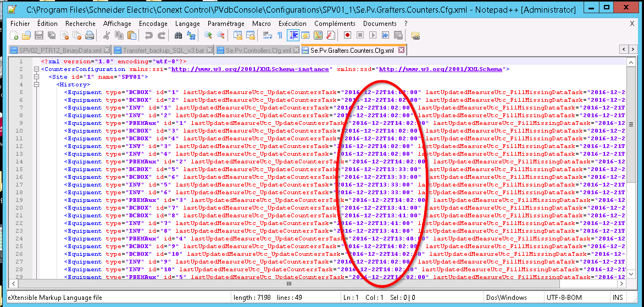Collapse the Site element fold marker
644x307 pixels.
click(36, 77)
